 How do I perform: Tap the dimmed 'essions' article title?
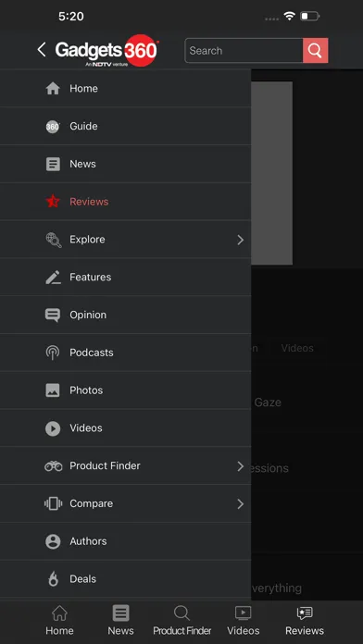(269, 468)
